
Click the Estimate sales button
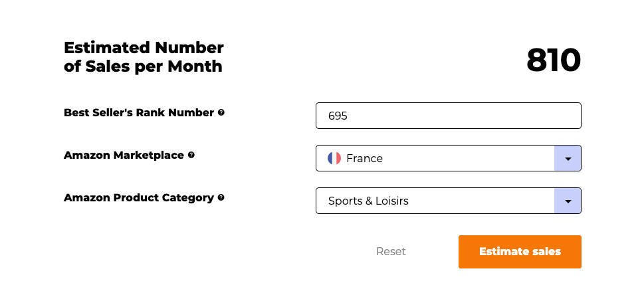coord(520,252)
